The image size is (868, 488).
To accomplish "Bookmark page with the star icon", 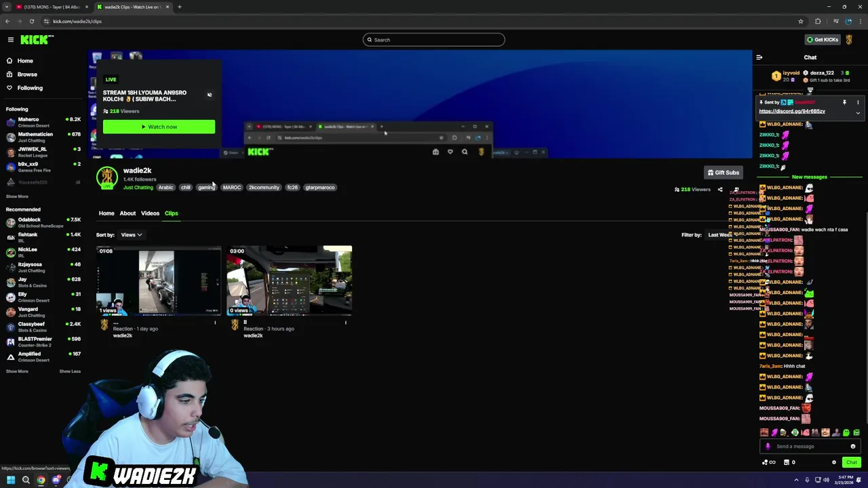I will tap(801, 21).
